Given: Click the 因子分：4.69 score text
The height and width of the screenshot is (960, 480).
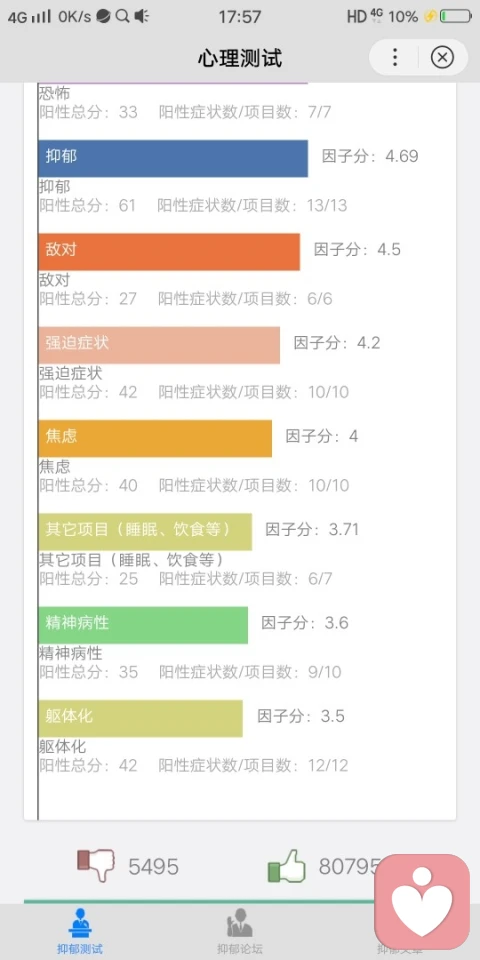Looking at the screenshot, I should pos(370,156).
